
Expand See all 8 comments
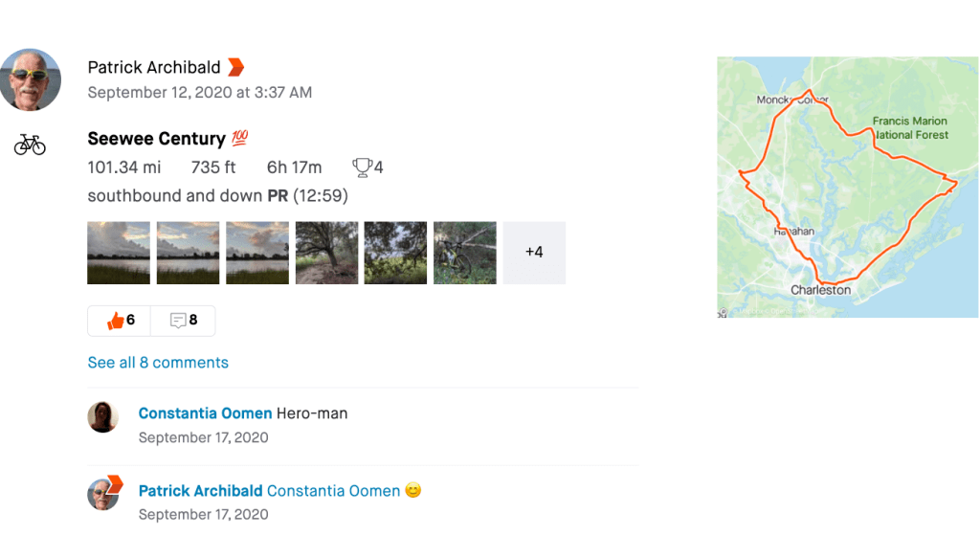[x=158, y=363]
